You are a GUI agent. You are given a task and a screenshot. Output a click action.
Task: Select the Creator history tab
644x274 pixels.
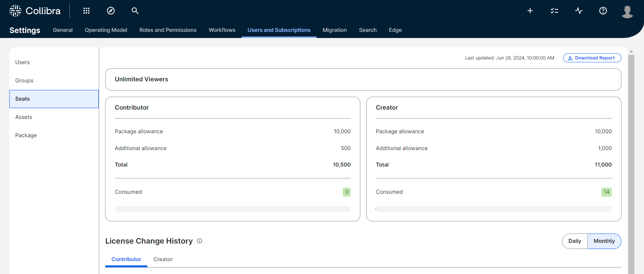point(163,259)
